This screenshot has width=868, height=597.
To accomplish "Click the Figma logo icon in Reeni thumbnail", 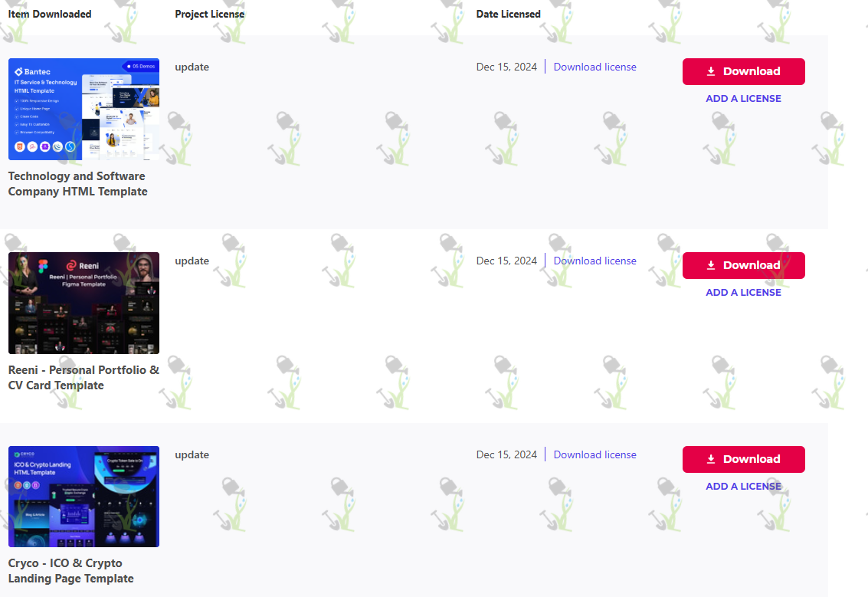I will tap(43, 267).
